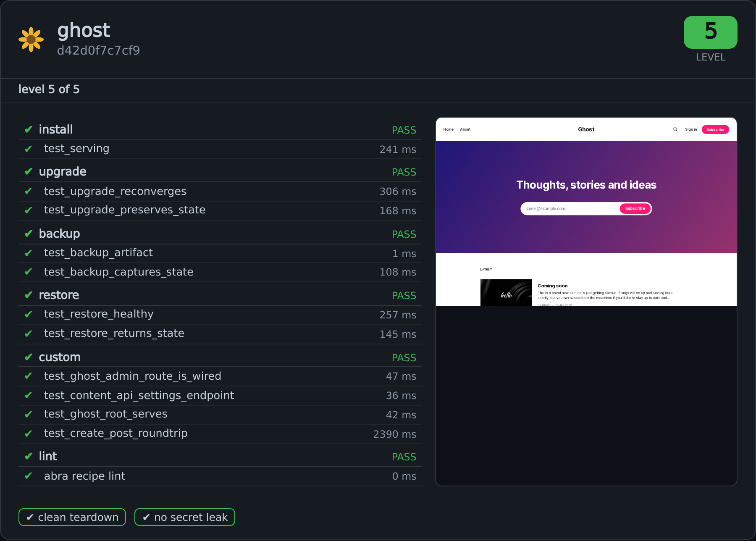Click the commit hash d42d0f7c7cf9
This screenshot has height=541, width=756.
98,50
